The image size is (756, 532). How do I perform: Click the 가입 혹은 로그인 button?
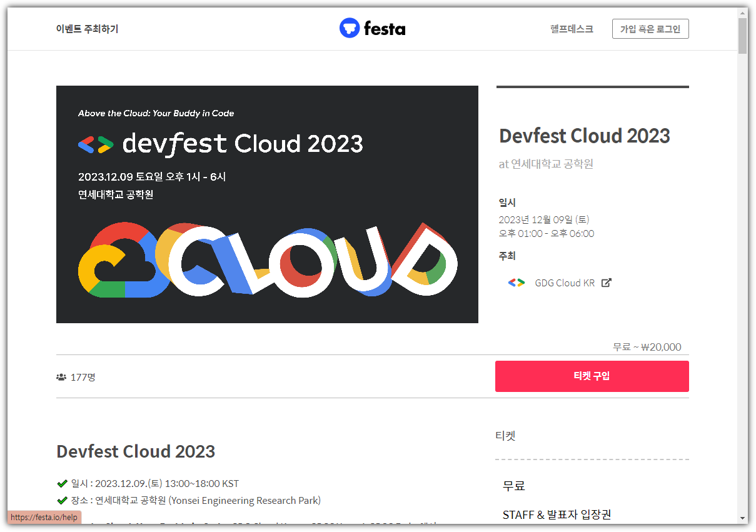click(650, 29)
